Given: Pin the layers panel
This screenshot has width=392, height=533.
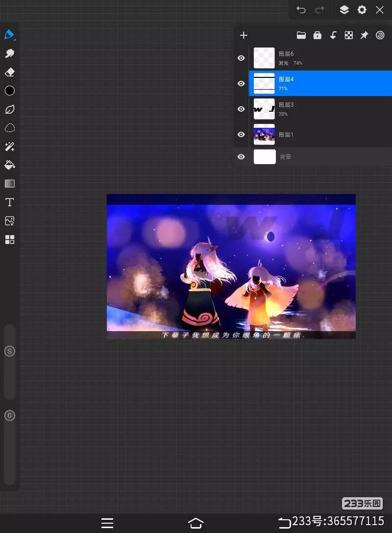Looking at the screenshot, I should 365,35.
